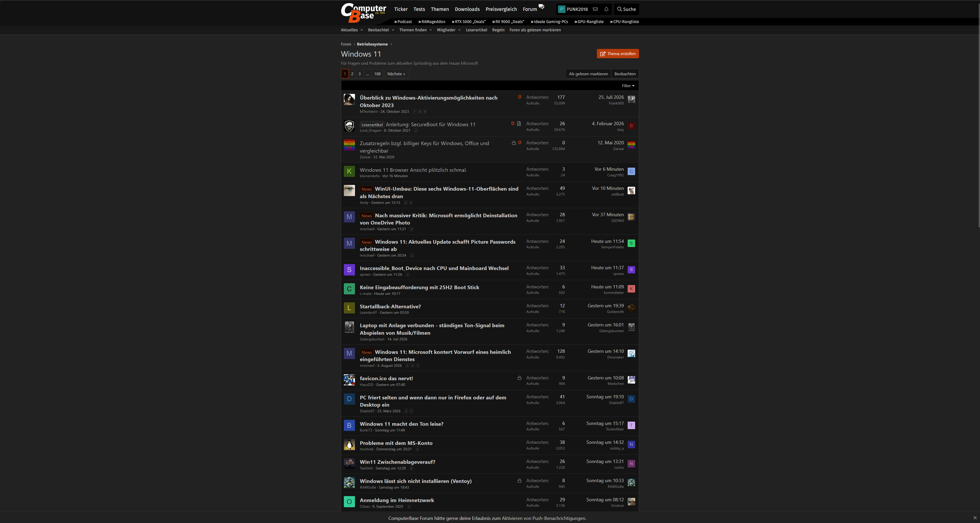The width and height of the screenshot is (980, 523).
Task: Open the Tests menu item
Action: (419, 9)
